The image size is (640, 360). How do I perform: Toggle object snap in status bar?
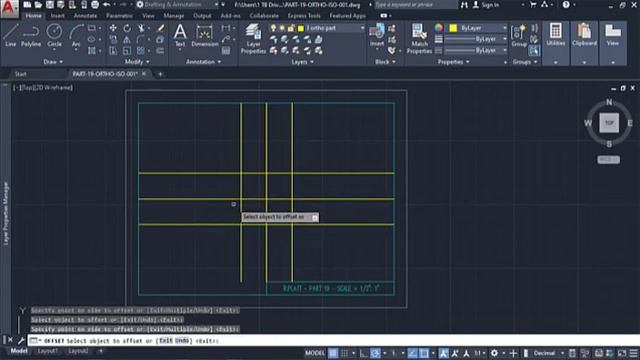click(424, 353)
